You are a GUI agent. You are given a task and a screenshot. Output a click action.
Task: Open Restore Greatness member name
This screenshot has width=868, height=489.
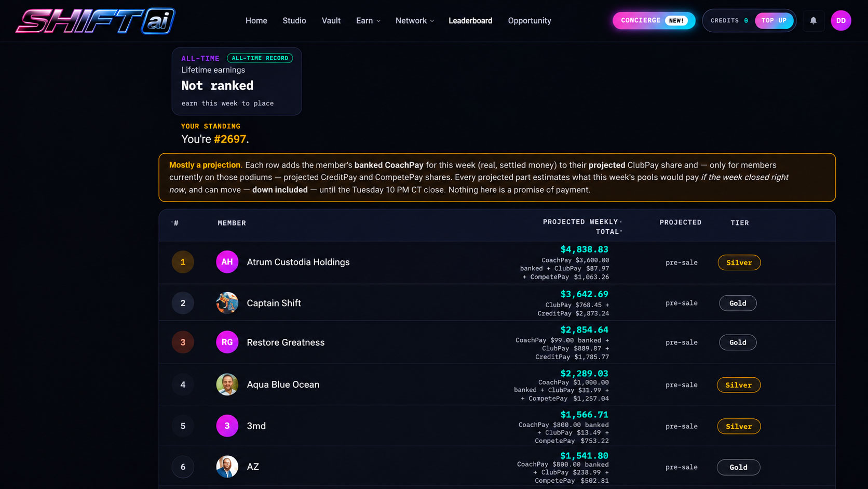(286, 342)
